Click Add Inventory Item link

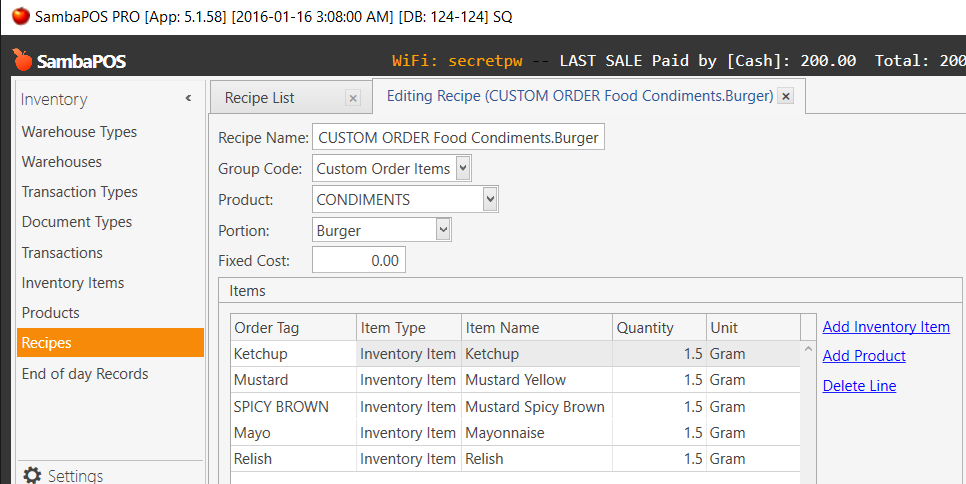pos(886,327)
